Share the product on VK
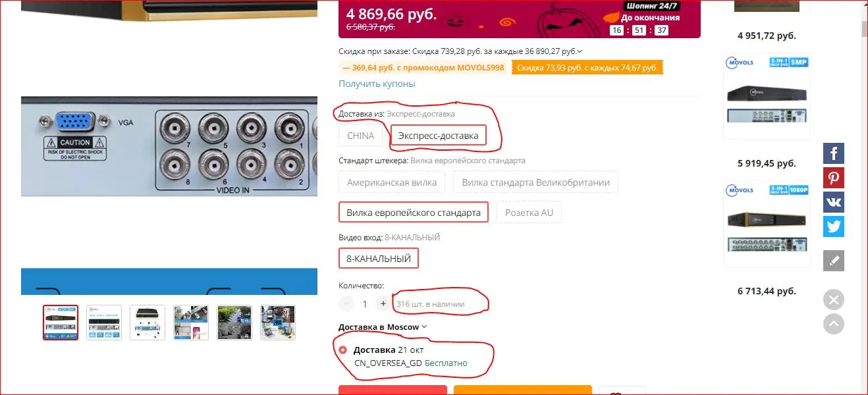 click(833, 202)
